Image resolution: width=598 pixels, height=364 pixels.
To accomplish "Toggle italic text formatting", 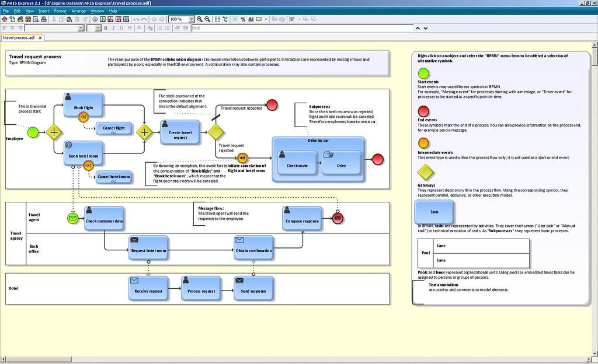I will (x=114, y=28).
